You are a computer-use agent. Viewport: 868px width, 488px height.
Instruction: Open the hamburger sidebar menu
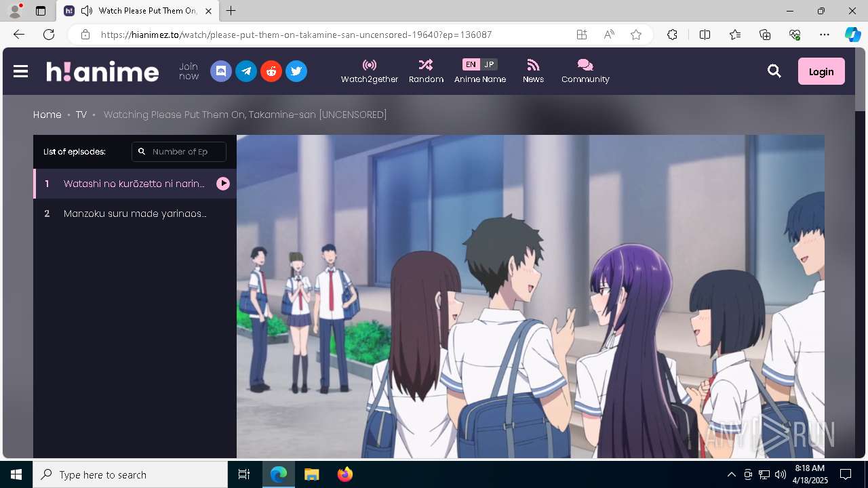(20, 71)
